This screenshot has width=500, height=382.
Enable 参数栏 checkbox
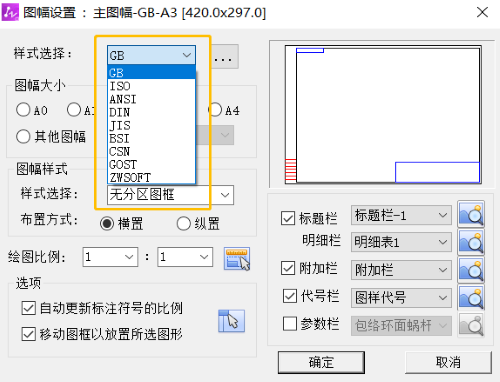coord(290,324)
